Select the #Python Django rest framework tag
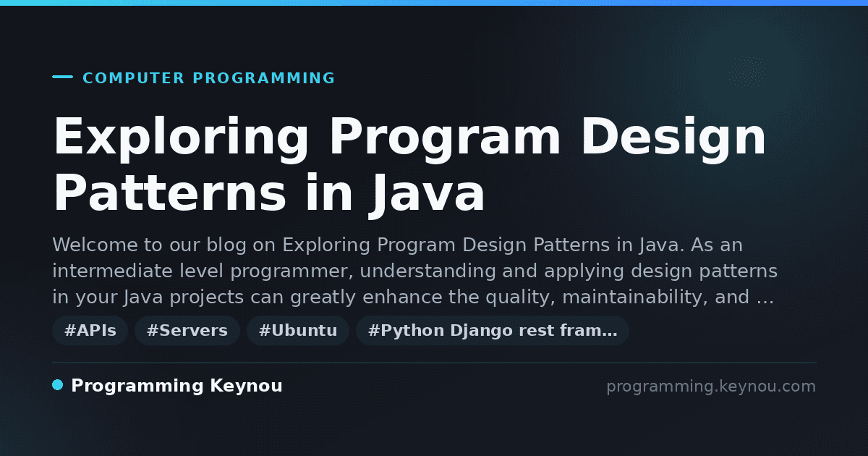This screenshot has height=456, width=868. 493,331
